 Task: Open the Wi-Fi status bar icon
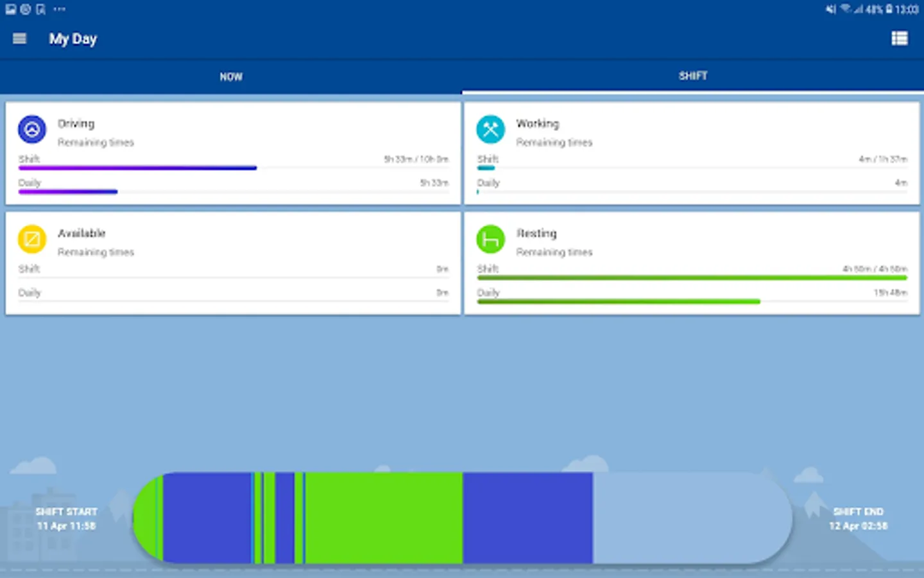(846, 9)
